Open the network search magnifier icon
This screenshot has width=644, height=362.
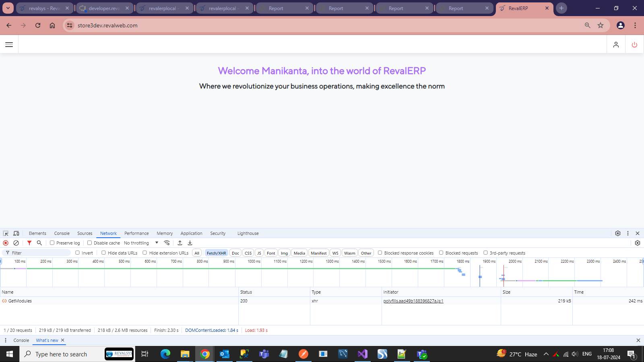[x=39, y=243]
